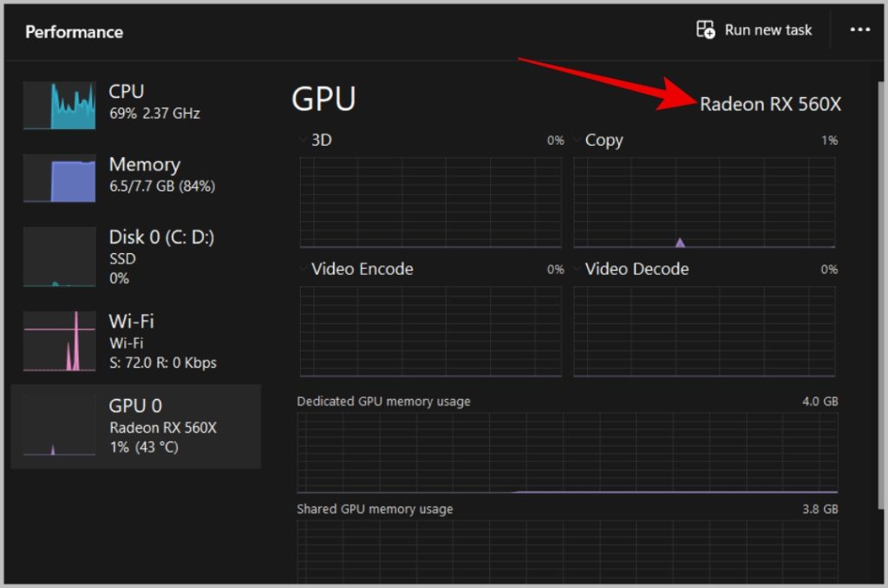Image resolution: width=888 pixels, height=588 pixels.
Task: Open the Copy graph engine dropdown
Action: (577, 140)
